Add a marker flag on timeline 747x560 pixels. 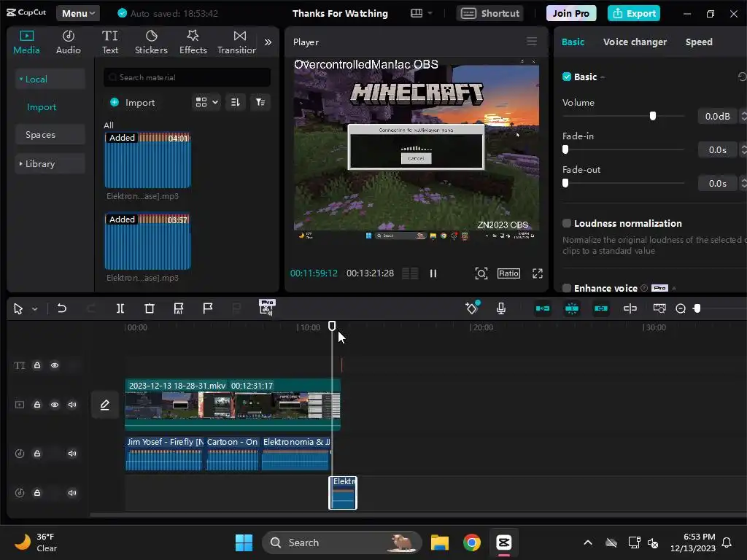click(x=208, y=308)
